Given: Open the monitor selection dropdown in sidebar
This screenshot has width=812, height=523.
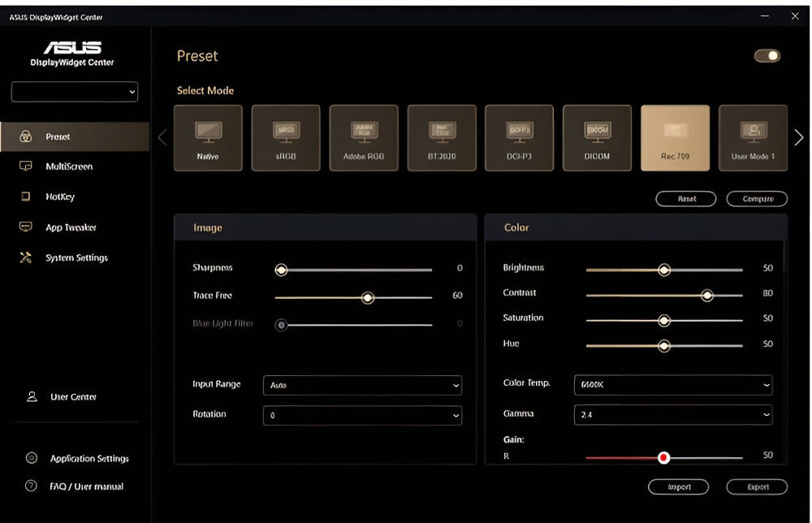Looking at the screenshot, I should [x=75, y=93].
